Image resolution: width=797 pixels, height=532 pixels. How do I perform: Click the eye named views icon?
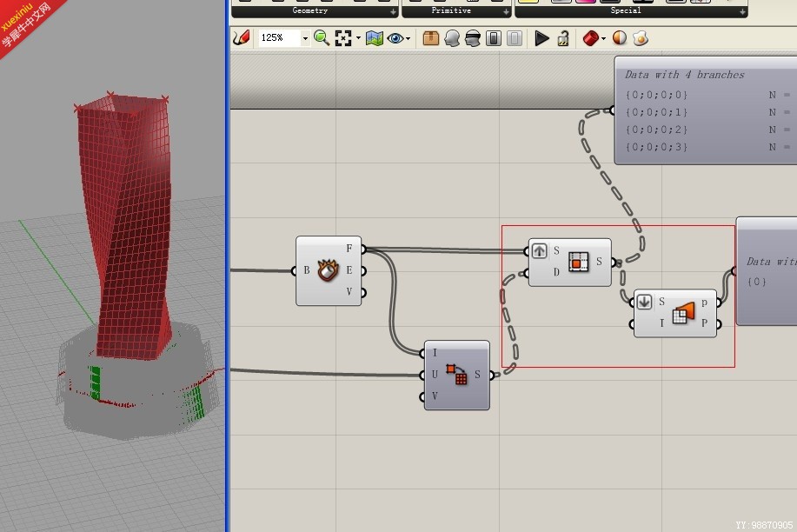pos(395,38)
